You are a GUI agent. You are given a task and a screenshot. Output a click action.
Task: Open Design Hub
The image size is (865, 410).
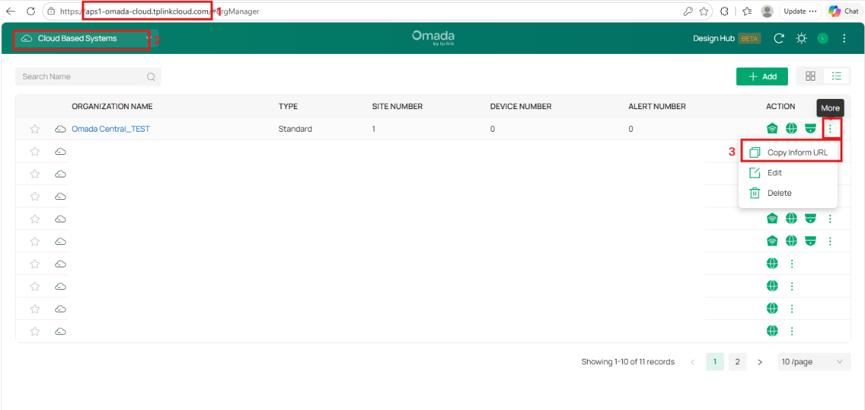(x=714, y=39)
